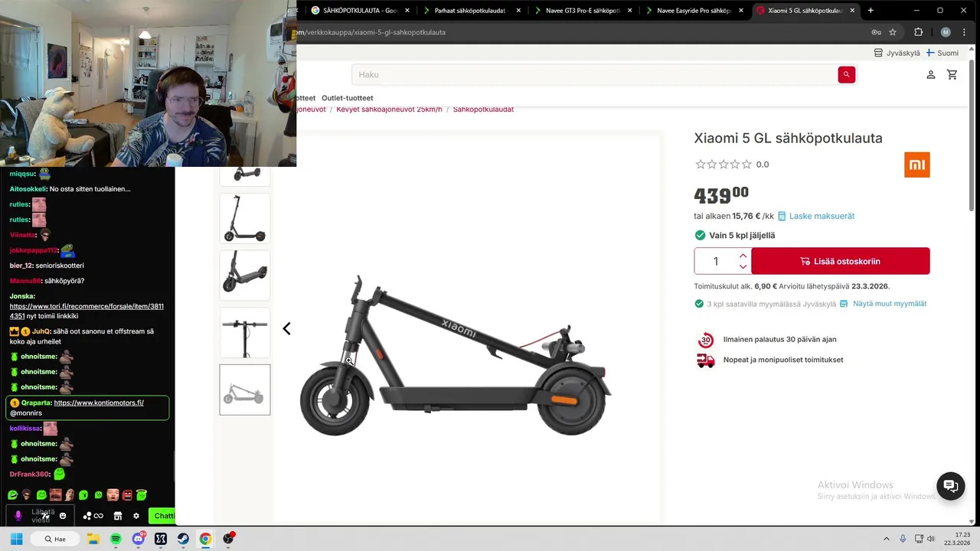Image resolution: width=980 pixels, height=551 pixels.
Task: Open the Windows Start menu
Action: (x=16, y=539)
